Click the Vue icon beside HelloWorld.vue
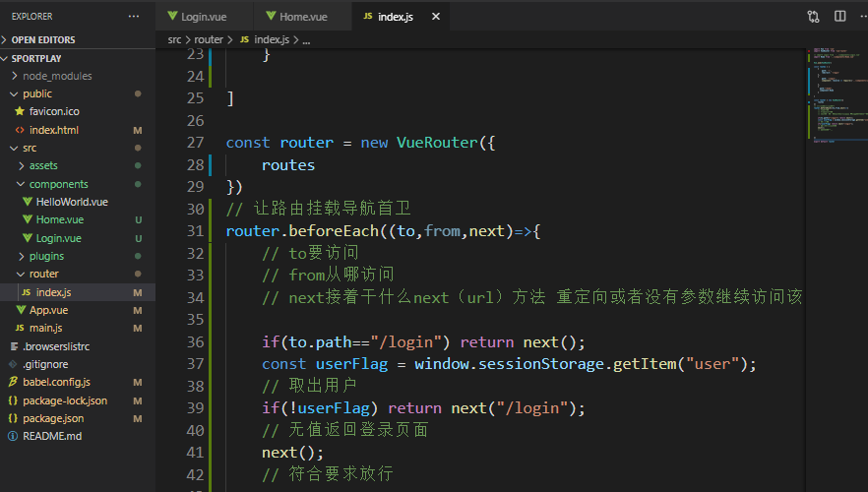The image size is (868, 492). click(x=28, y=202)
